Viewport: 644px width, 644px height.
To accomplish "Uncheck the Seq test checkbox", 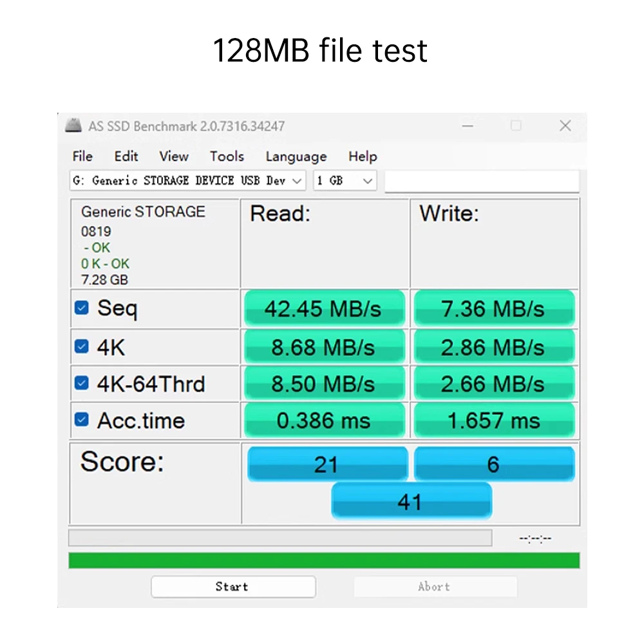I will tap(81, 308).
